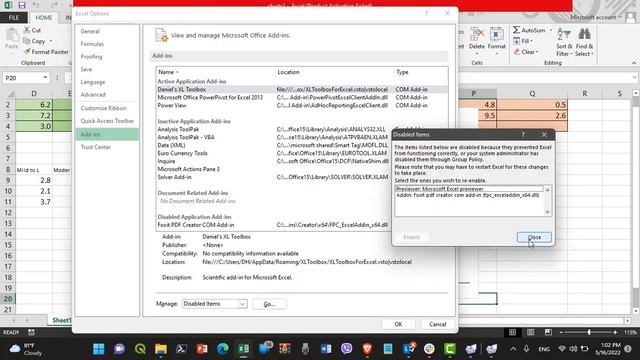Open File Explorer from the taskbar
The height and width of the screenshot is (360, 640).
161,349
